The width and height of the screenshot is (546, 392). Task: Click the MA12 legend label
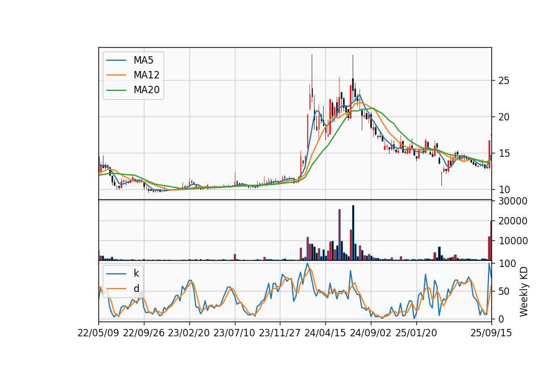146,75
